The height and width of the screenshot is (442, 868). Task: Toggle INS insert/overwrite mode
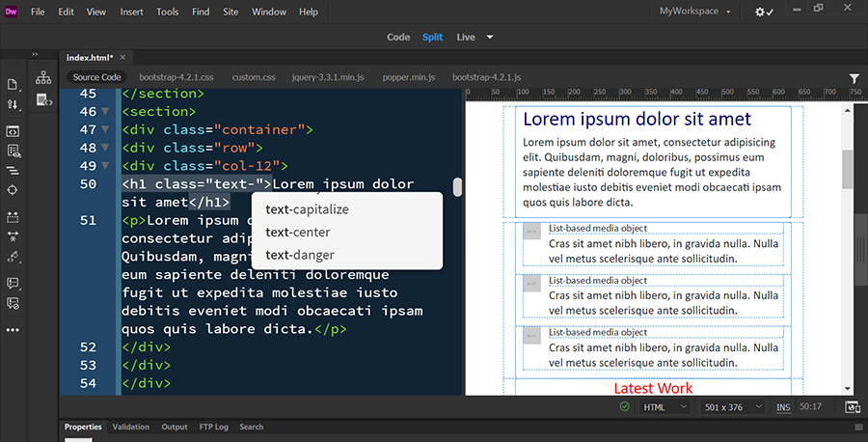point(783,407)
